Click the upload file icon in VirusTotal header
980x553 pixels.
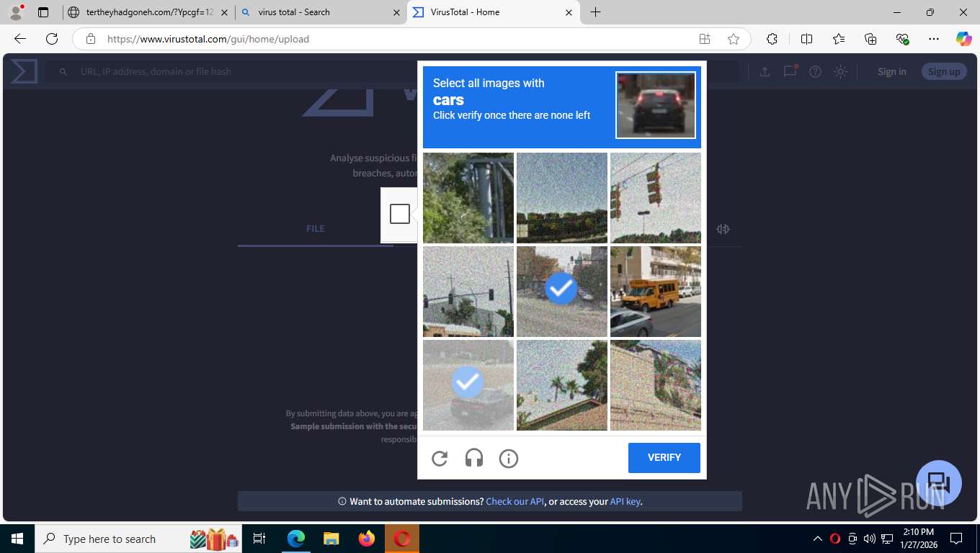pos(765,71)
